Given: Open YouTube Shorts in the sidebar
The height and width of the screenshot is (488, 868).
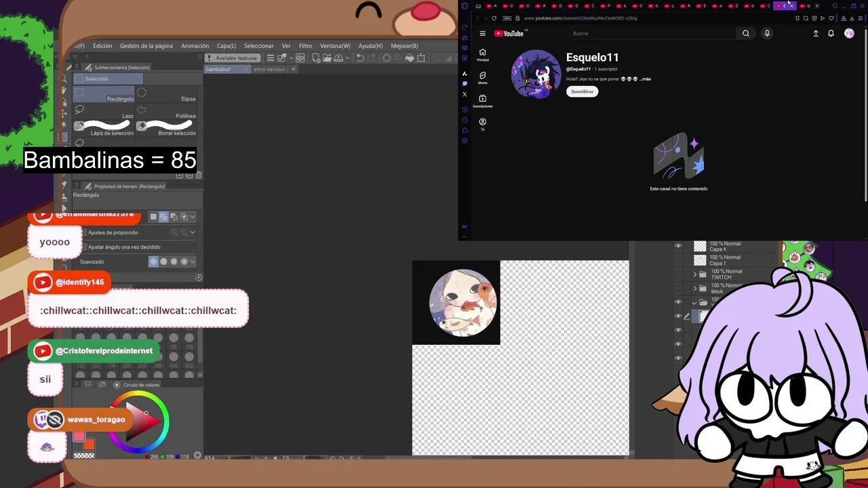Looking at the screenshot, I should click(x=482, y=77).
